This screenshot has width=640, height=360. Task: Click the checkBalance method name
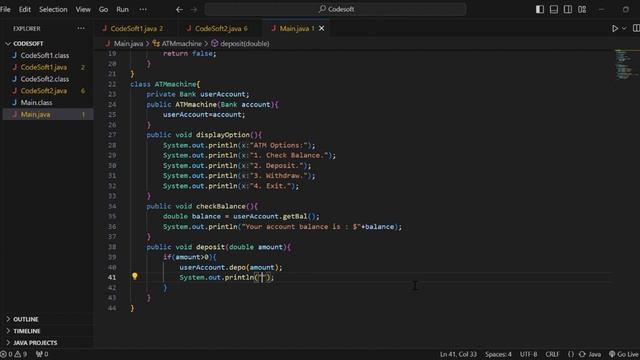220,206
